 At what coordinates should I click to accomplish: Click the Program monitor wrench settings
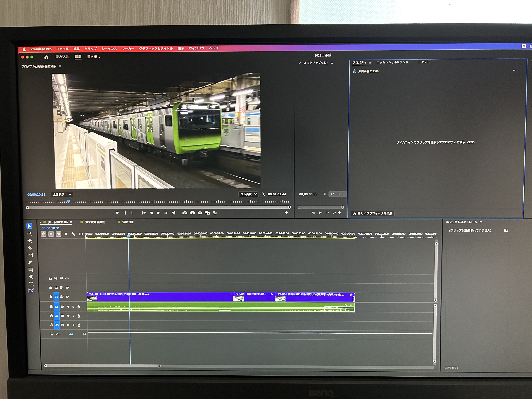coord(263,194)
